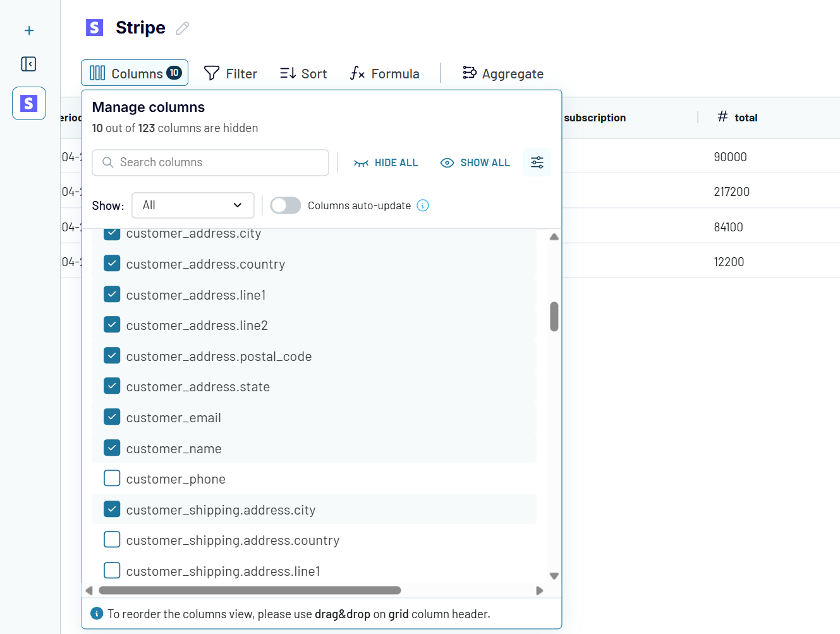Click the plus icon in left sidebar
The height and width of the screenshot is (634, 840).
pyautogui.click(x=29, y=30)
